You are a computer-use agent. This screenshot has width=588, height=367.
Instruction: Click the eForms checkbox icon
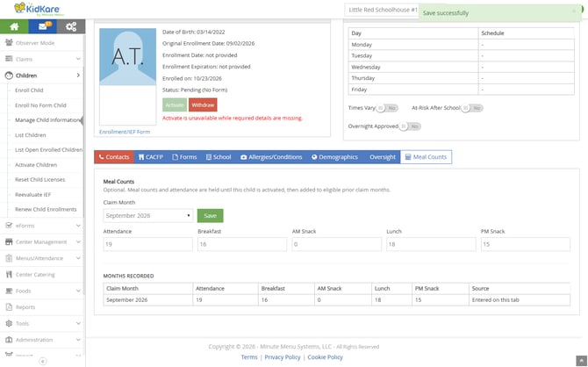pyautogui.click(x=9, y=226)
